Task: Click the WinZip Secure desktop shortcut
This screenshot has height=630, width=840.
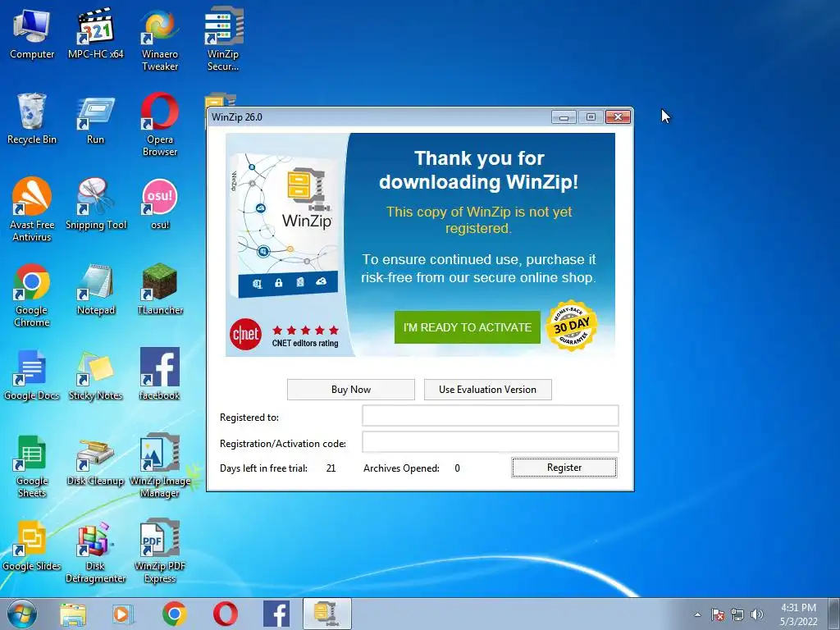Action: click(x=223, y=40)
